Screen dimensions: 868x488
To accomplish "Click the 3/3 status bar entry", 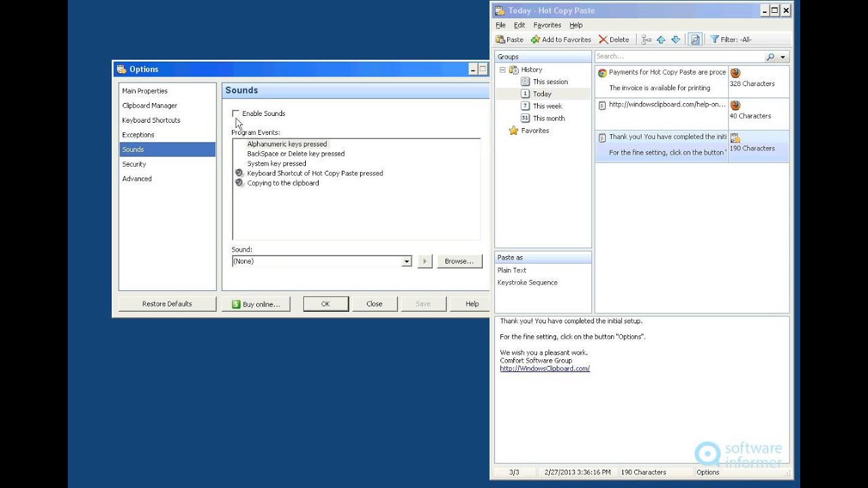I will coord(514,472).
